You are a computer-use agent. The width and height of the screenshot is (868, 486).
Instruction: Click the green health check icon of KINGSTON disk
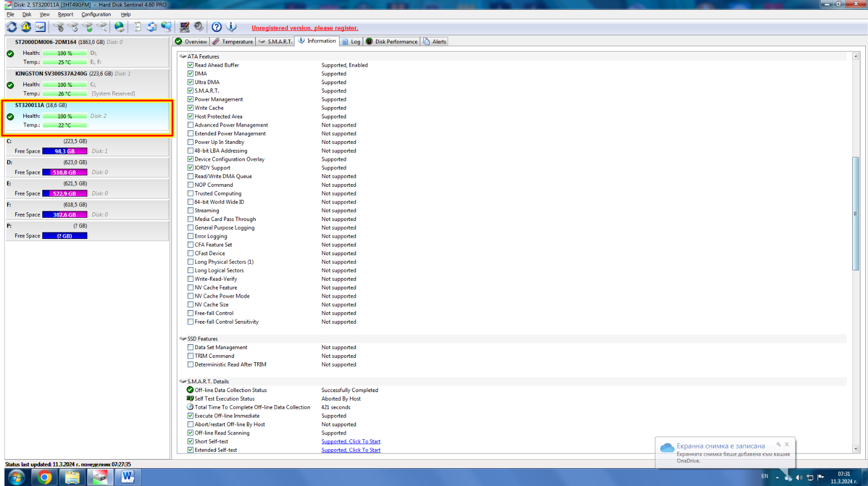(10, 85)
